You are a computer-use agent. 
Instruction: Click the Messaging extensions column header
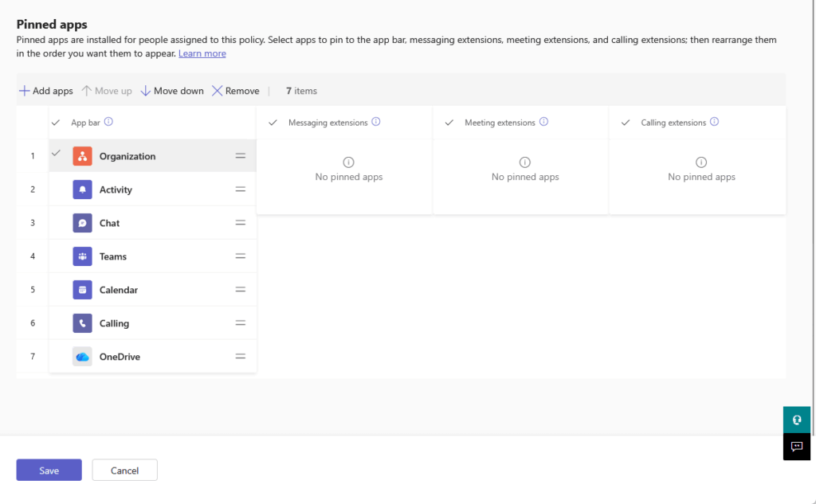(x=328, y=123)
